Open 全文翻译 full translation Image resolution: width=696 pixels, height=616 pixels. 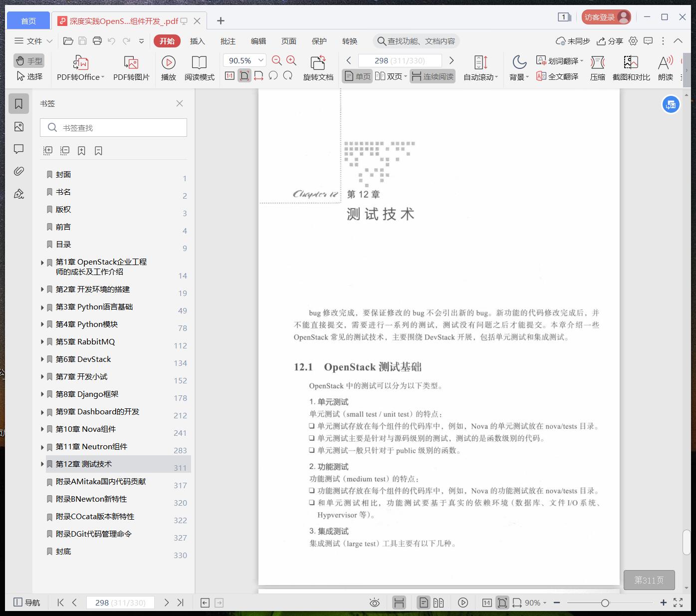[x=557, y=76]
